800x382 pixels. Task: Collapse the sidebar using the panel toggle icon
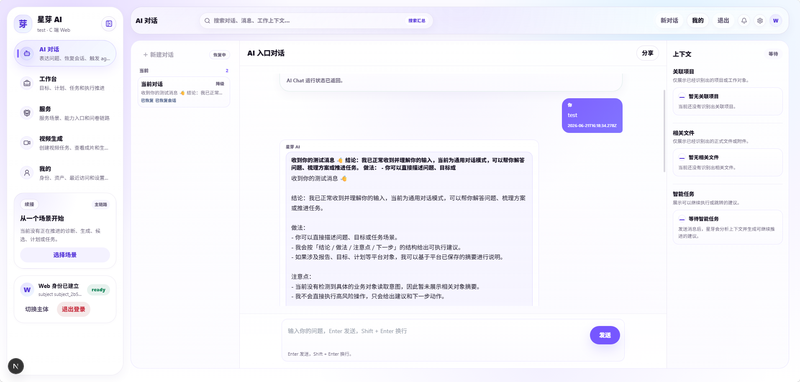[x=109, y=23]
